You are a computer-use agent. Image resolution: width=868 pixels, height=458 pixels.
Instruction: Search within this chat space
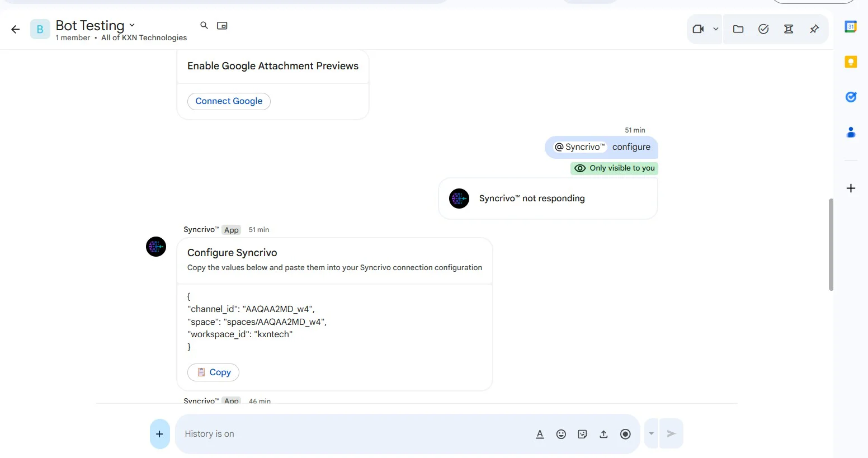pos(204,25)
